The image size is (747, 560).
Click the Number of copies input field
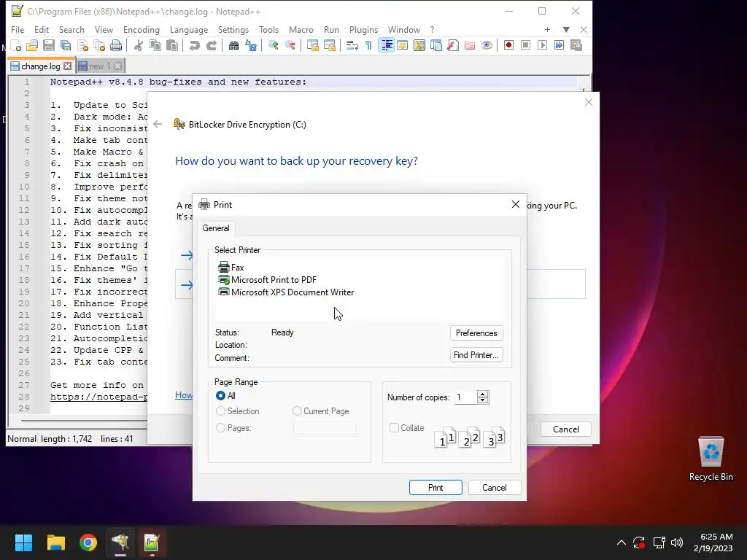click(465, 397)
